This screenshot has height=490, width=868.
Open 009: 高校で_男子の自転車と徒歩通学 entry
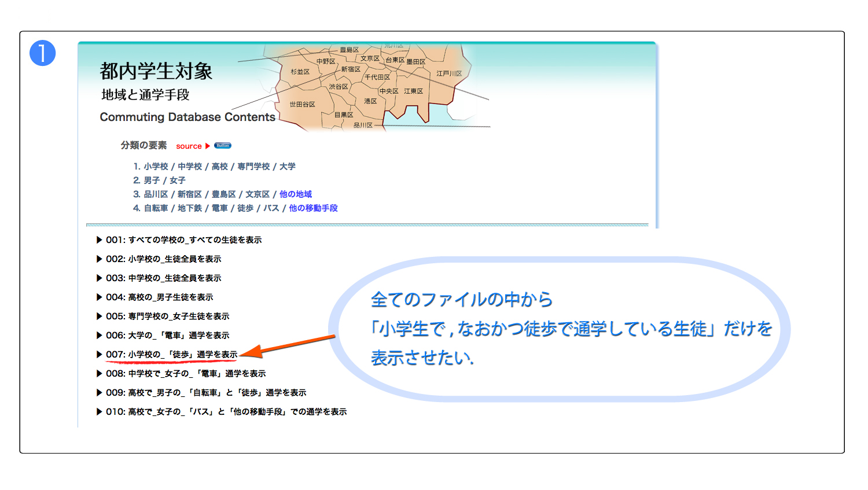click(206, 393)
